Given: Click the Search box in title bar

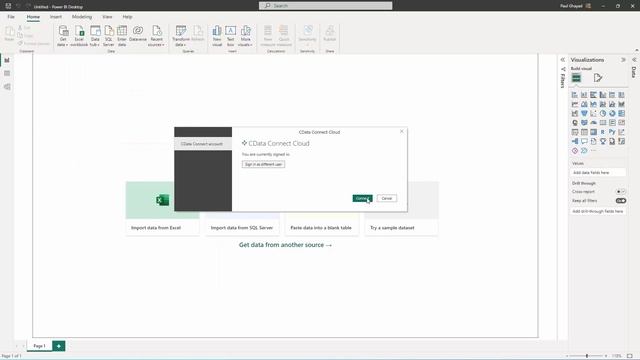Looking at the screenshot, I should click(x=326, y=6).
